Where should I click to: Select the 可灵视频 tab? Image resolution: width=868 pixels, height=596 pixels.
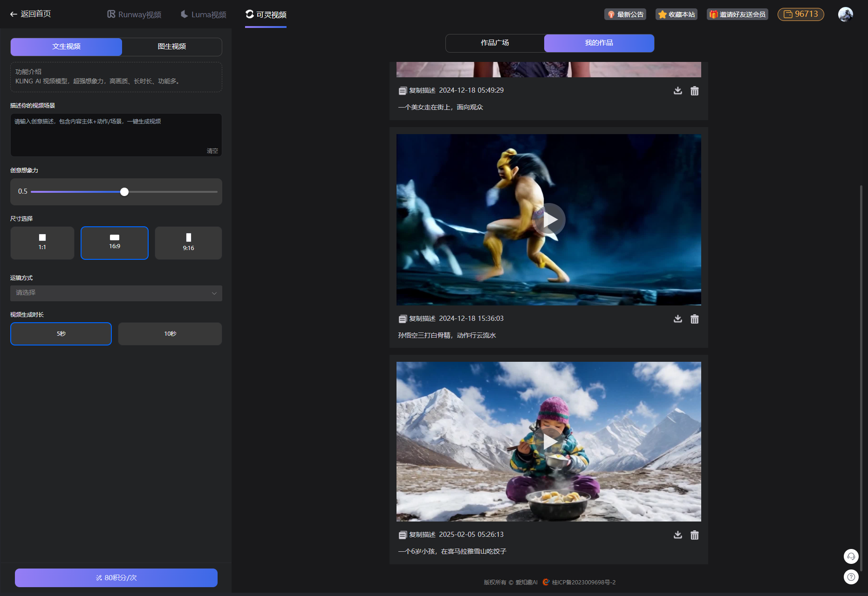tap(266, 14)
